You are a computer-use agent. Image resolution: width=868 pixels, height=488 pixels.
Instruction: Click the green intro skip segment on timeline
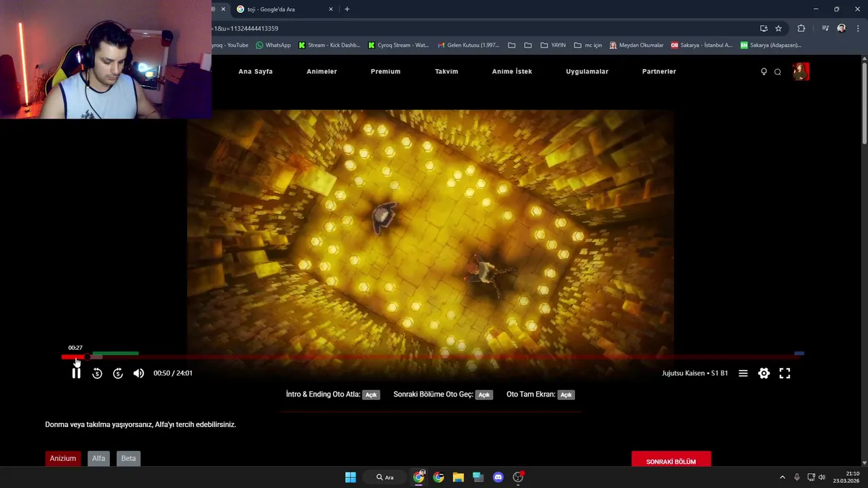(115, 353)
